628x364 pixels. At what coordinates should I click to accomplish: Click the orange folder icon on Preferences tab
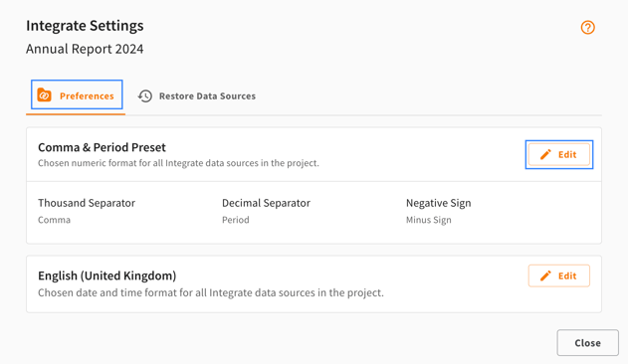point(44,94)
